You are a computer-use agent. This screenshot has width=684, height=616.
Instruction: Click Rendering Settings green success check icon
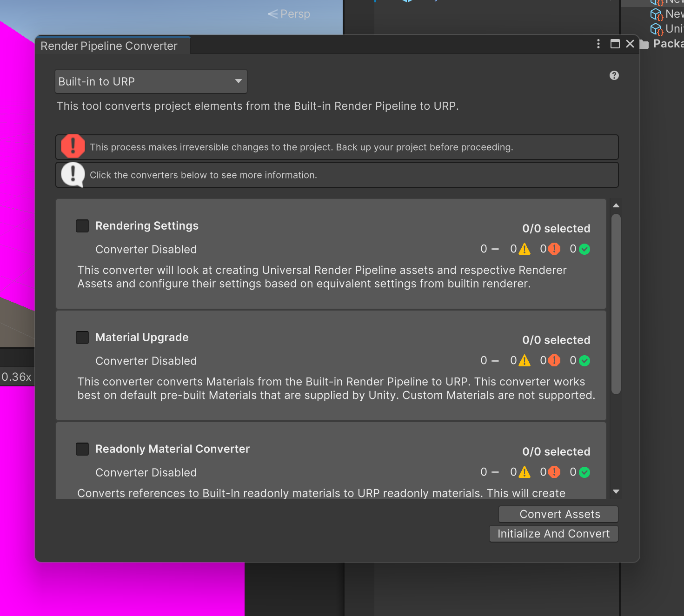click(x=584, y=249)
